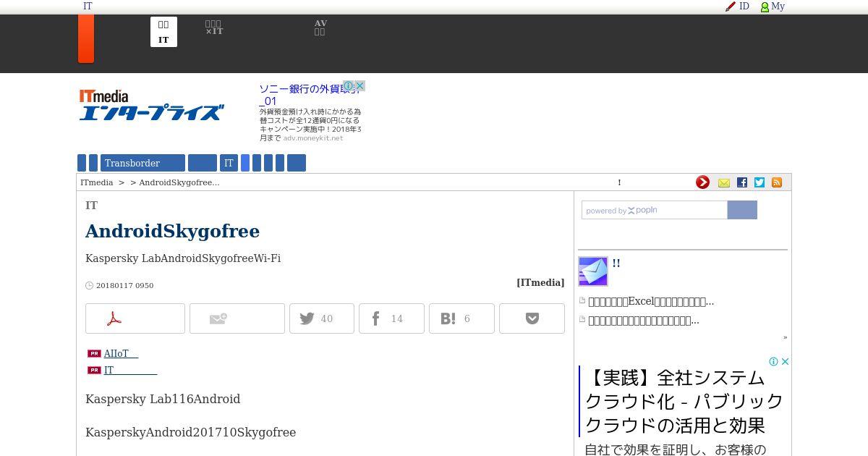Click the AndroidSkygofree breadcrumb text
Screen dimensions: 868x456
(x=179, y=182)
